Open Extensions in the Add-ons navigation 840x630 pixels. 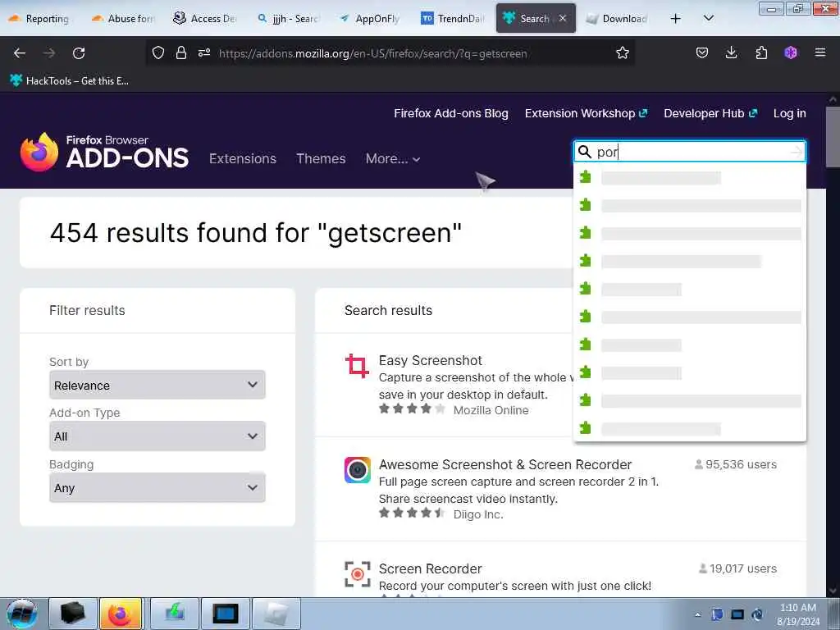click(243, 158)
